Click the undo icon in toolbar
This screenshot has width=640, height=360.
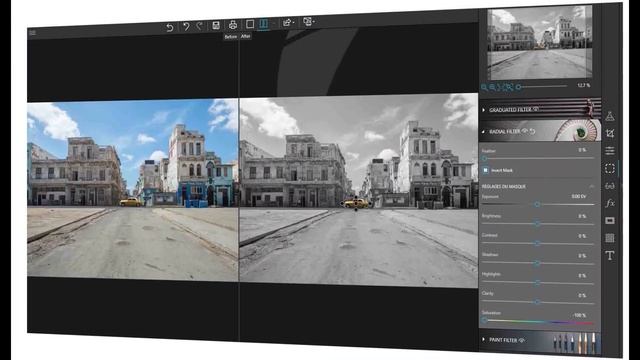click(x=186, y=27)
